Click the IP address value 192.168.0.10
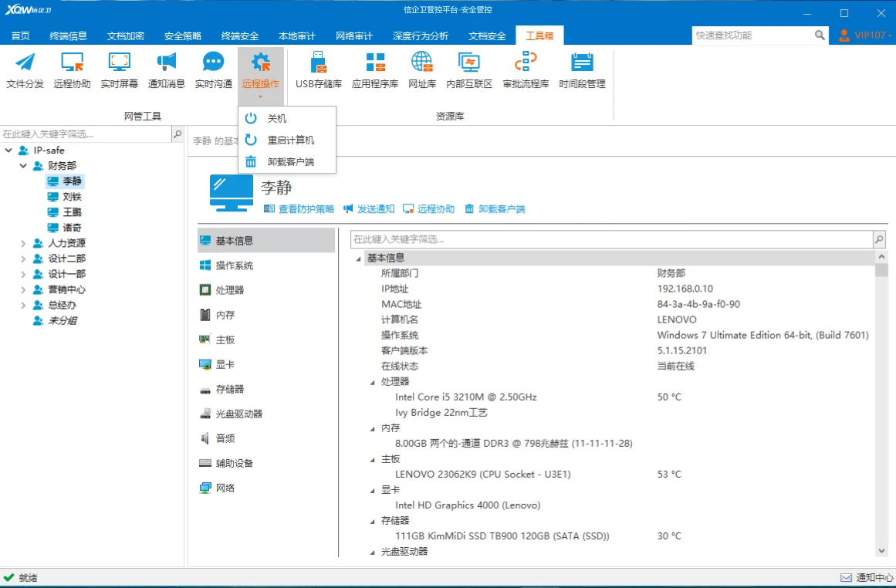Viewport: 896px width, 588px height. tap(685, 289)
